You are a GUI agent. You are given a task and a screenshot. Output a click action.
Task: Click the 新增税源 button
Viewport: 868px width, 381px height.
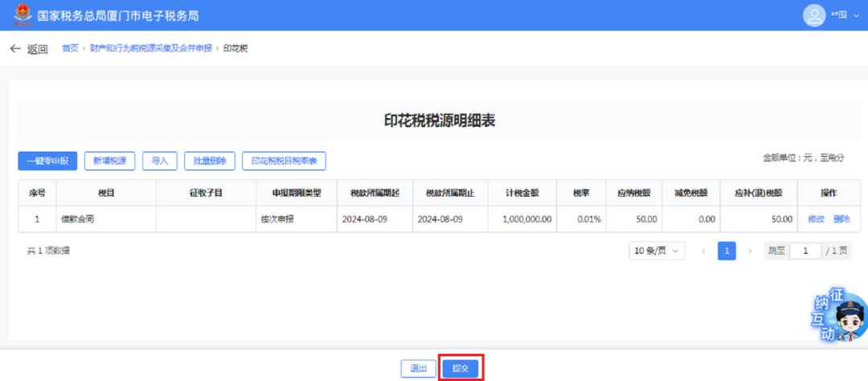(109, 161)
